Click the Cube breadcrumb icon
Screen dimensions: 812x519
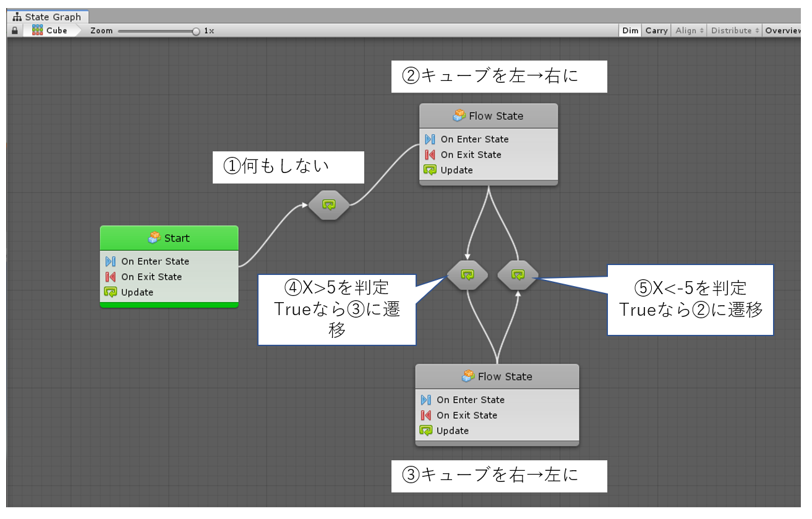tap(38, 30)
